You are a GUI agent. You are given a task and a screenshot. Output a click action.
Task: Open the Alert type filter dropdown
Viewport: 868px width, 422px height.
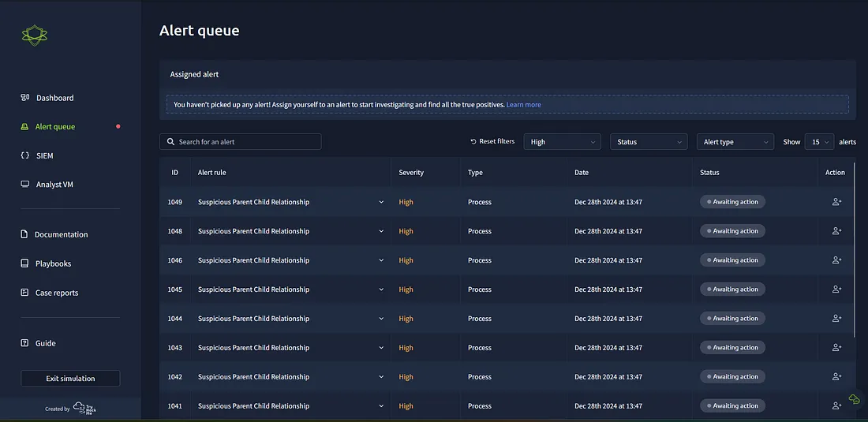point(735,142)
